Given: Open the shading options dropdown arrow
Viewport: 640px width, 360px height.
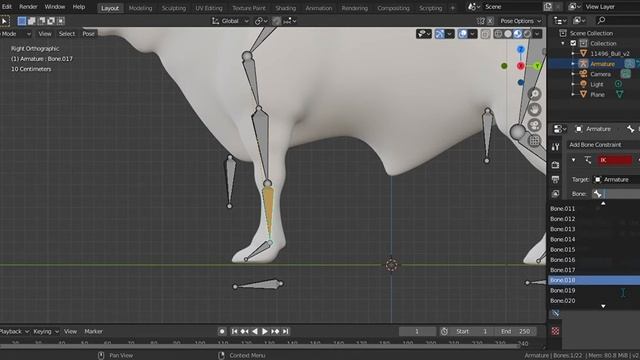Looking at the screenshot, I should [537, 34].
